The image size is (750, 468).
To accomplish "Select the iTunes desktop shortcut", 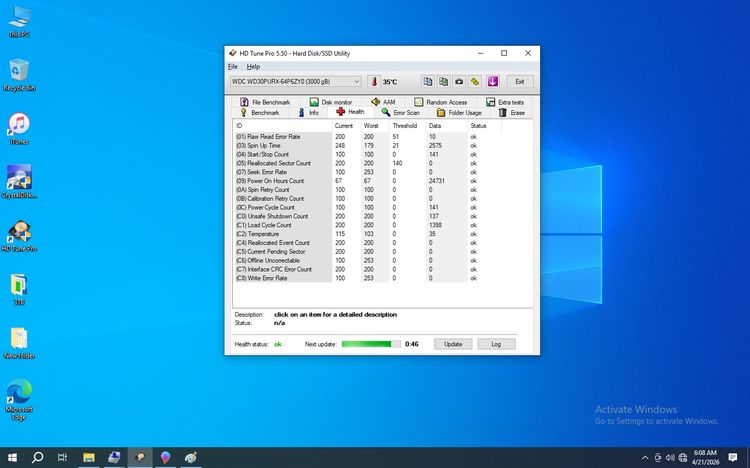I will (19, 129).
